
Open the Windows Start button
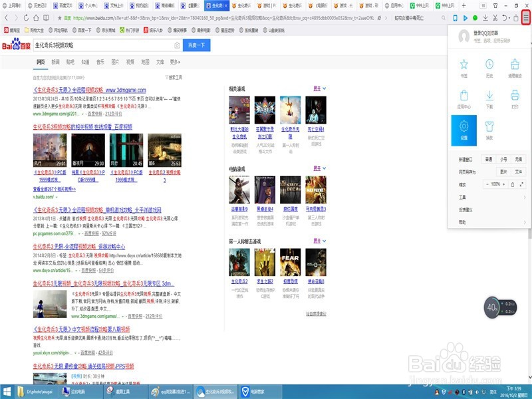(7, 392)
